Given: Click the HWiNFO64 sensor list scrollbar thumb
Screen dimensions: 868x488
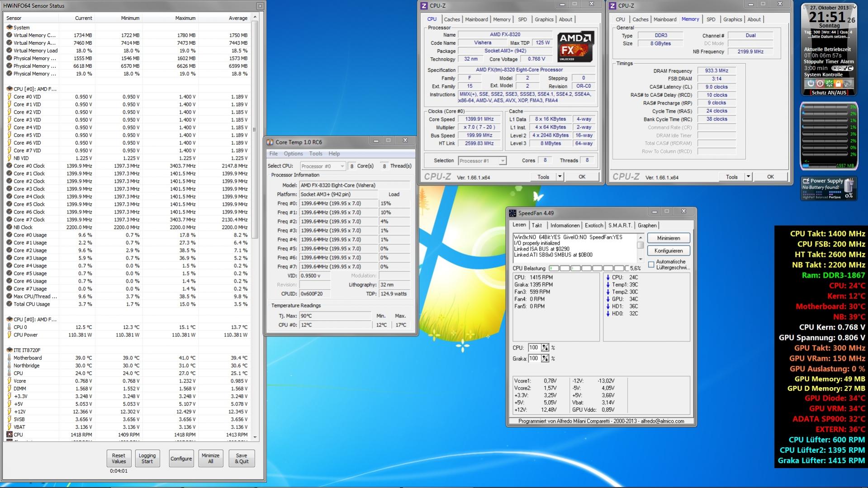Looking at the screenshot, I should [x=255, y=129].
